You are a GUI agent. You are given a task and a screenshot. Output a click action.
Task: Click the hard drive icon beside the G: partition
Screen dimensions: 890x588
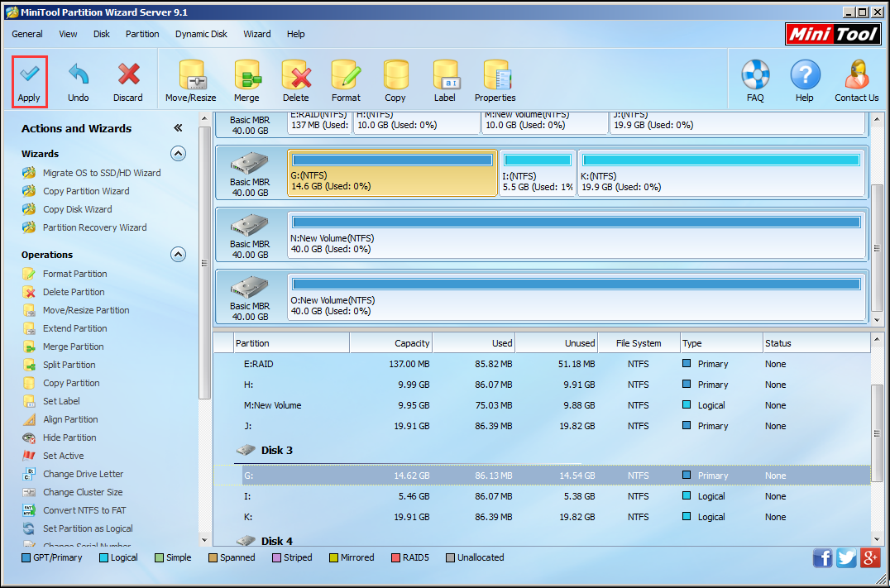[x=249, y=164]
